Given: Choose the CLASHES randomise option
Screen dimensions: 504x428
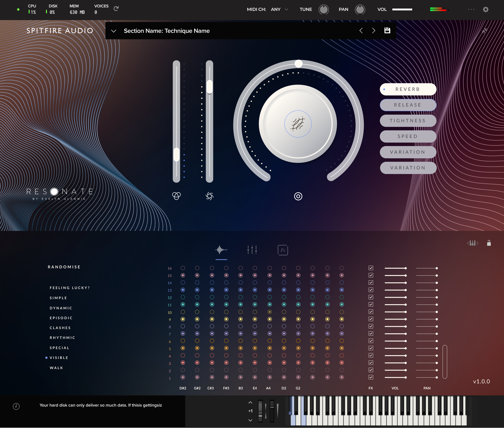Looking at the screenshot, I should (x=60, y=328).
